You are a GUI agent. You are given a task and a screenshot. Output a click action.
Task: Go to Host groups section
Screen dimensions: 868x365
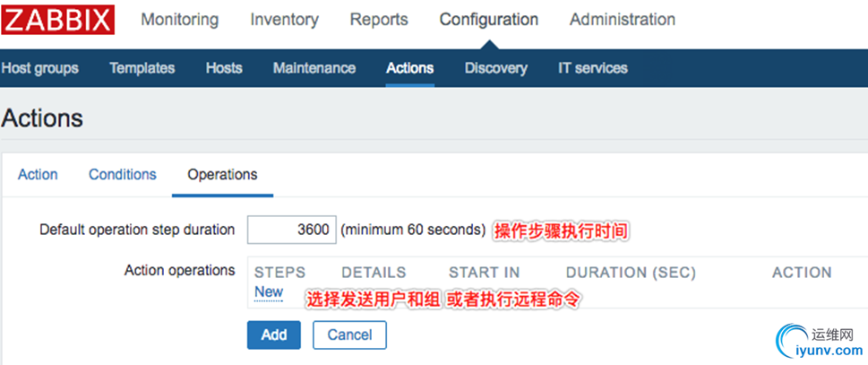tap(39, 68)
